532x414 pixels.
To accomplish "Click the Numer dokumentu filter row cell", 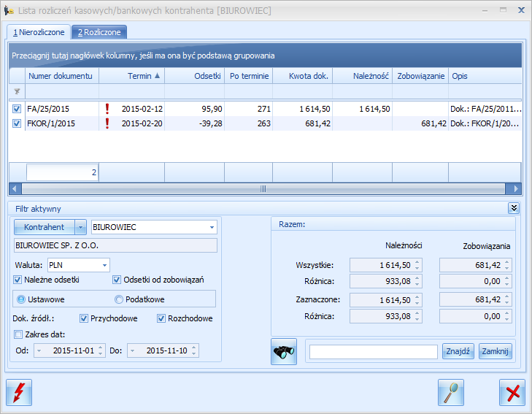I will tap(62, 91).
